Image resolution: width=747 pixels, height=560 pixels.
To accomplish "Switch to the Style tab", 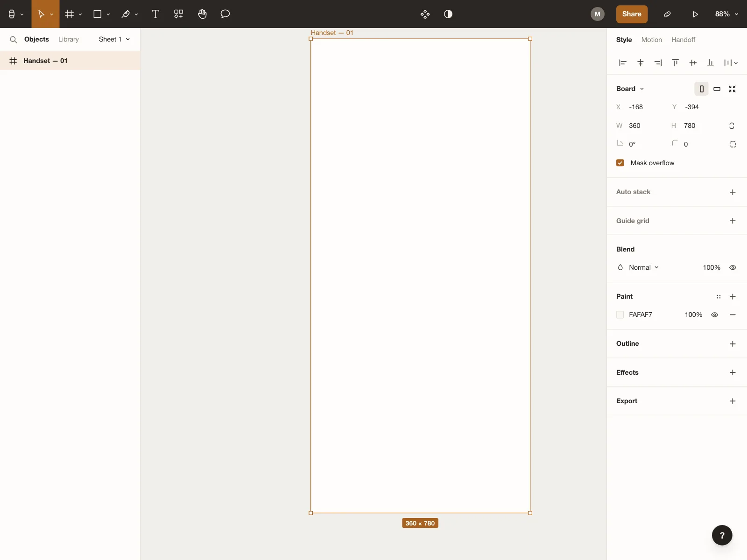I will (624, 40).
